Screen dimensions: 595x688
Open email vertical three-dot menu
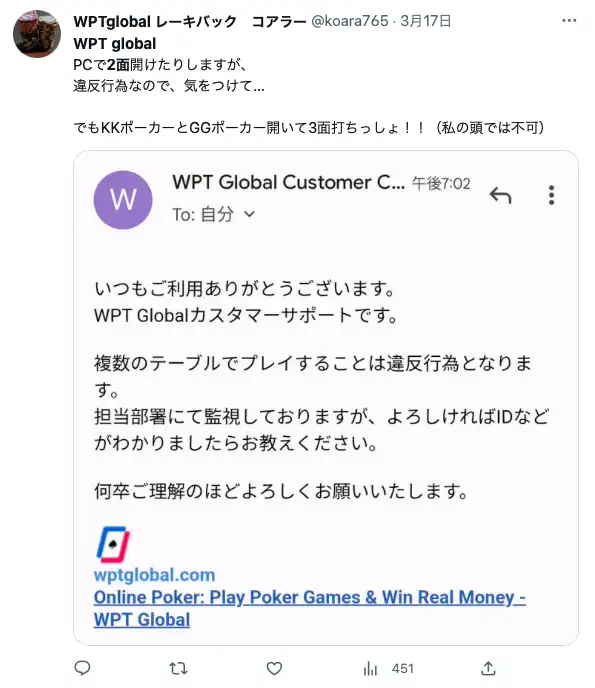(552, 195)
